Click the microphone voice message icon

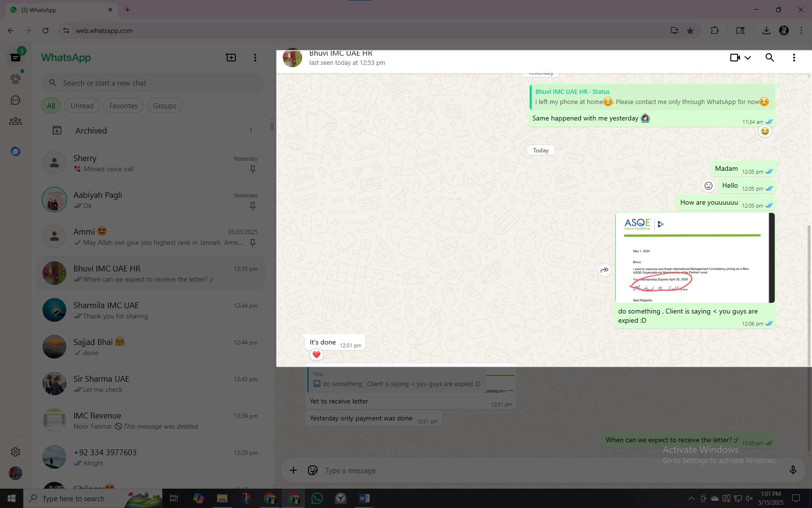pos(793,470)
